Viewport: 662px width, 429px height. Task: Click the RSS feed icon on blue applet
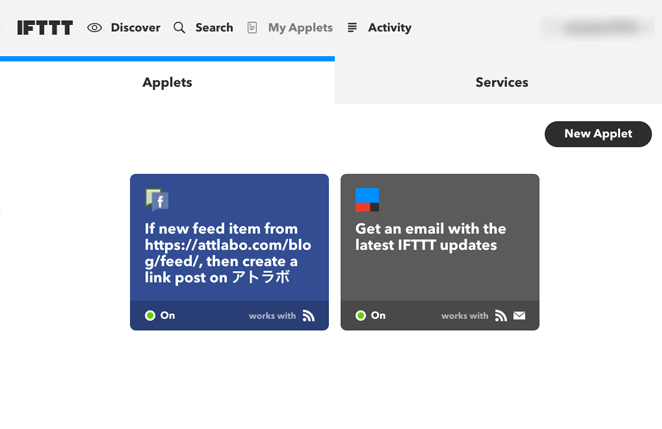(309, 316)
